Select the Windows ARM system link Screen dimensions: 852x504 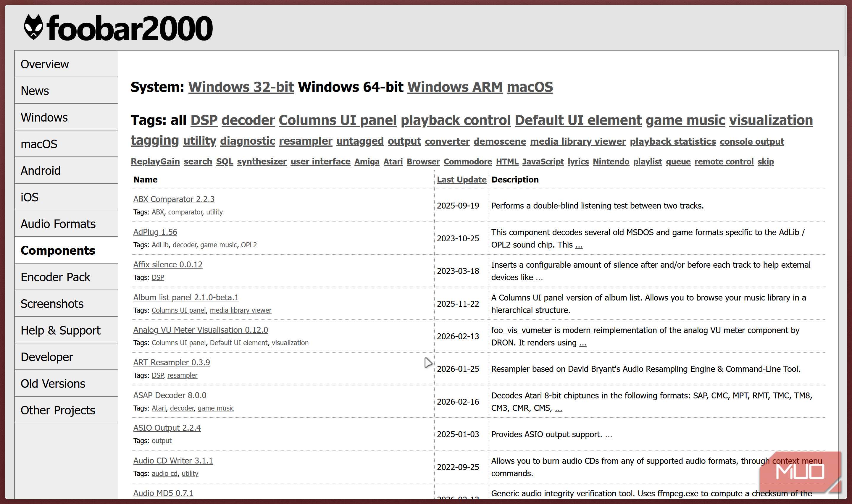pyautogui.click(x=455, y=87)
